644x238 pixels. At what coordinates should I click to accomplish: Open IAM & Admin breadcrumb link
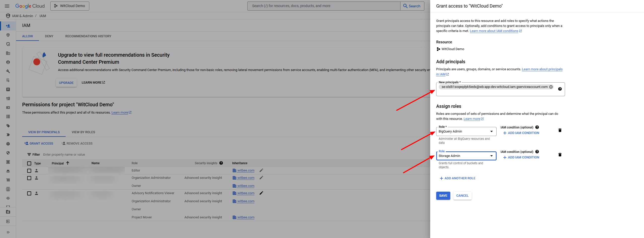23,16
